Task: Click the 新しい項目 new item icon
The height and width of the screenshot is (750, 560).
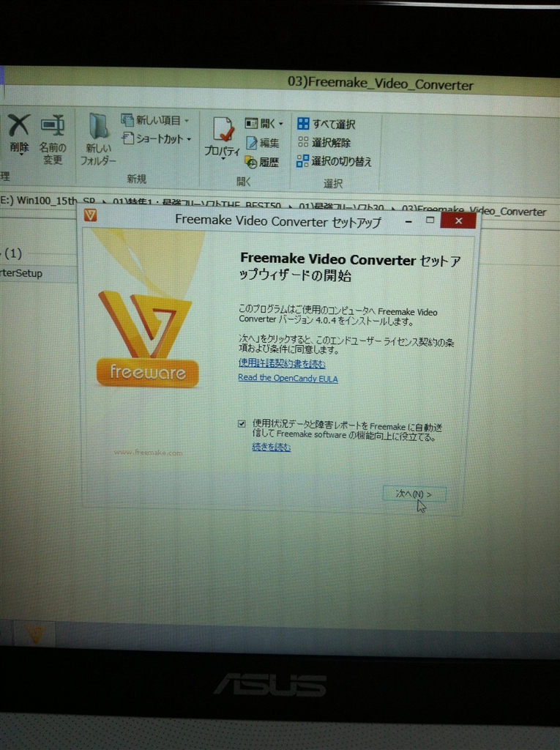Action: click(127, 119)
